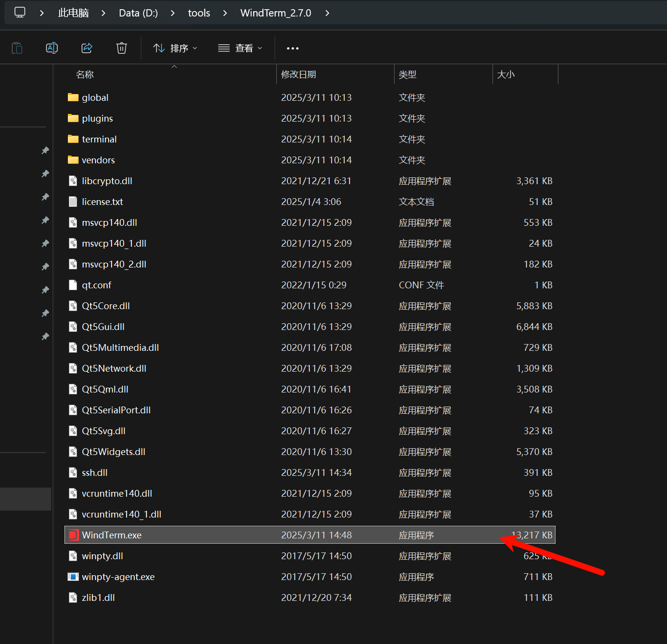Expand the chevron after WindTerm_2.7.0 in breadcrumb
The image size is (667, 644).
click(327, 13)
